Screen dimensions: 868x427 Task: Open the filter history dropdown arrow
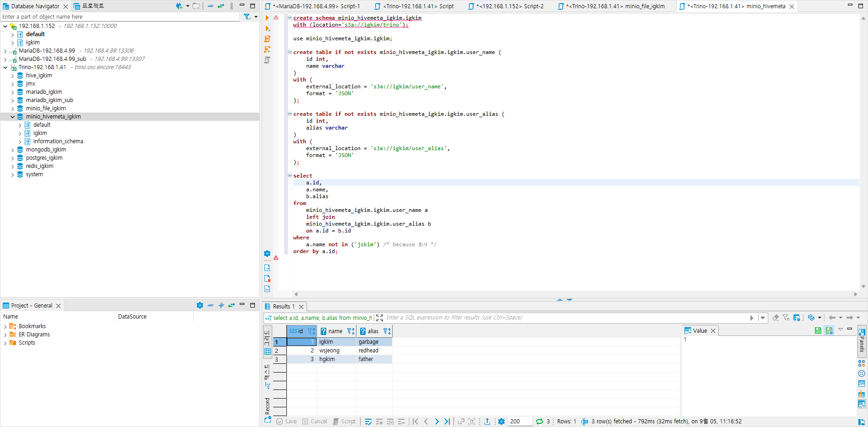coord(762,318)
